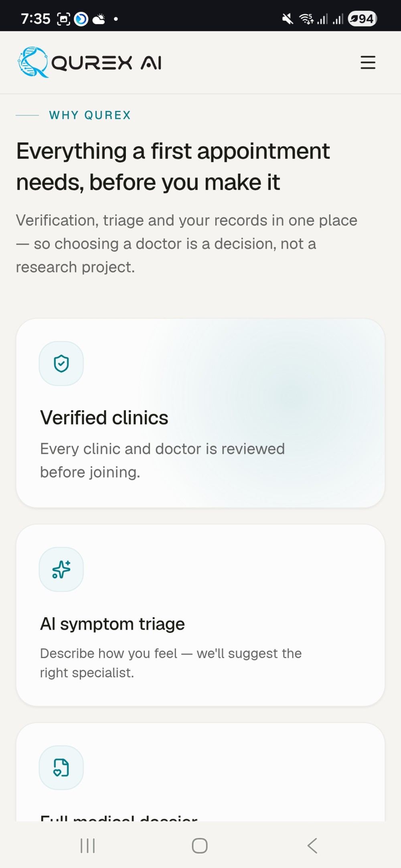
Task: Tap the Android back arrow
Action: coord(312,846)
